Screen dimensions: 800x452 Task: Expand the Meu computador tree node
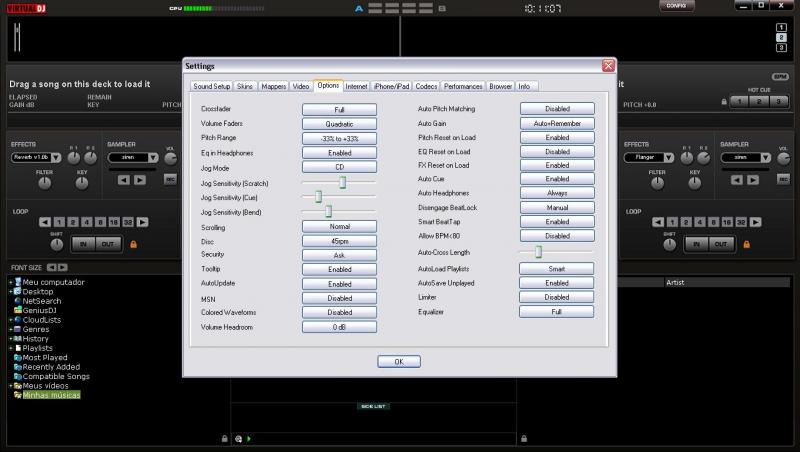pyautogui.click(x=11, y=282)
